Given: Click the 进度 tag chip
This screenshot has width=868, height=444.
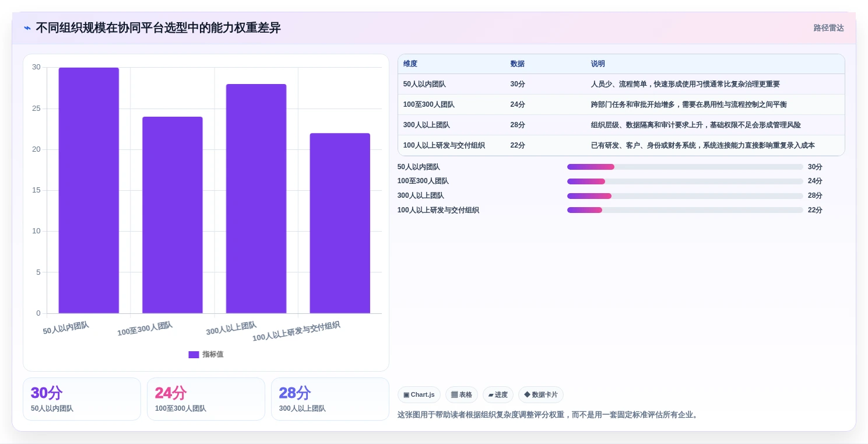Looking at the screenshot, I should click(x=498, y=395).
